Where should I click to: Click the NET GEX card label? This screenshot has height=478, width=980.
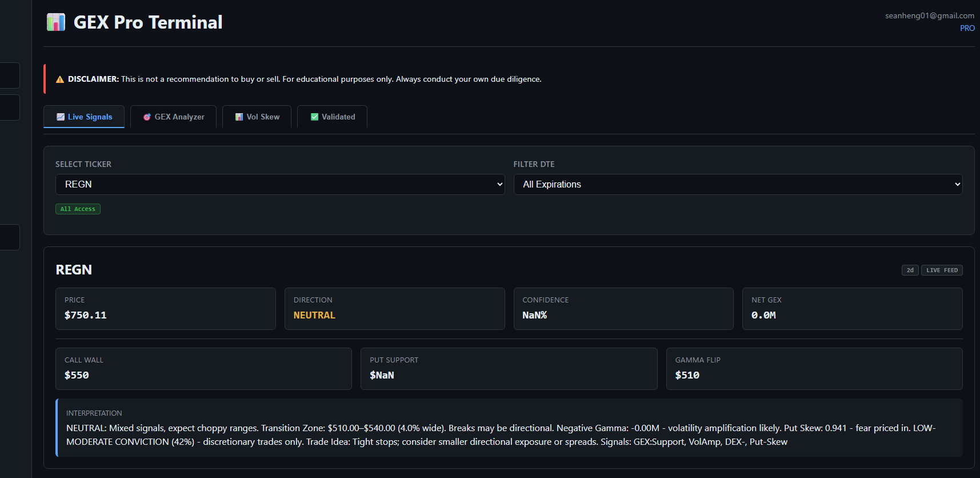(766, 300)
